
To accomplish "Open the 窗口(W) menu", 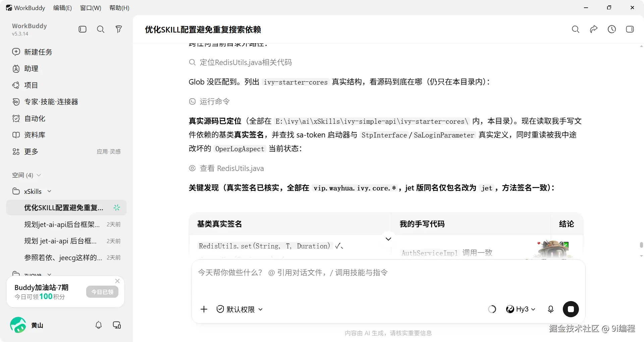I will 91,8.
